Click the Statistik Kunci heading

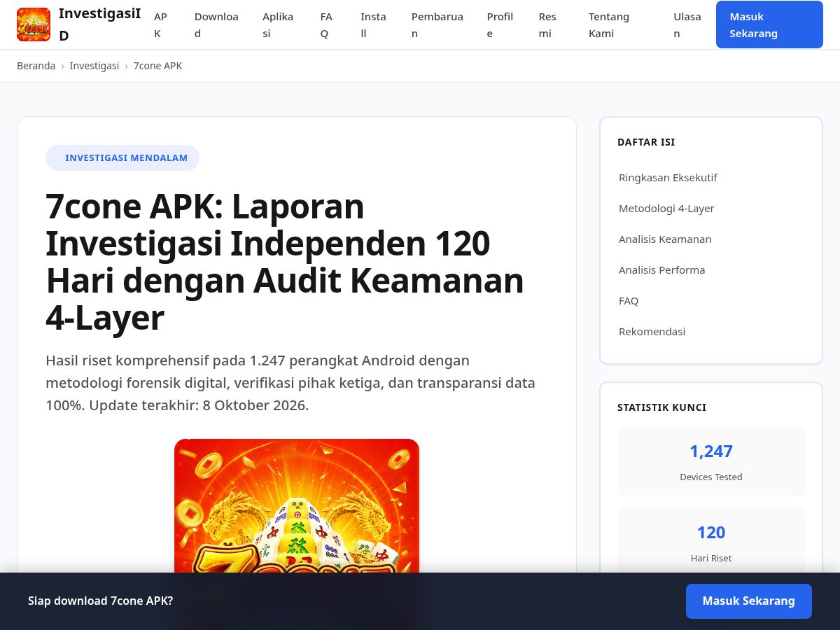pyautogui.click(x=661, y=407)
